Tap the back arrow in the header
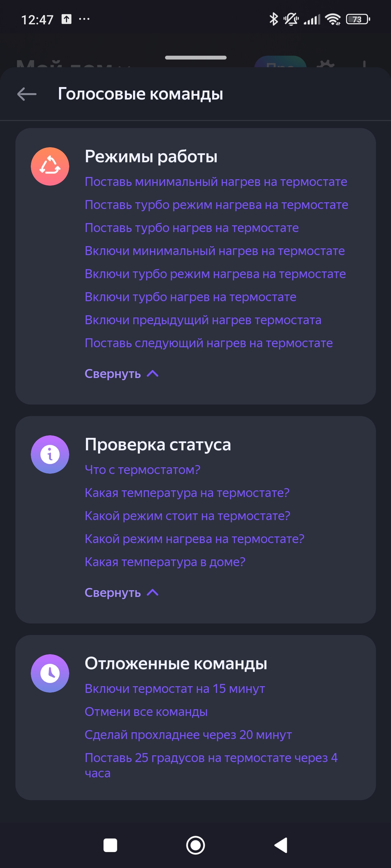This screenshot has height=868, width=391. point(27,94)
